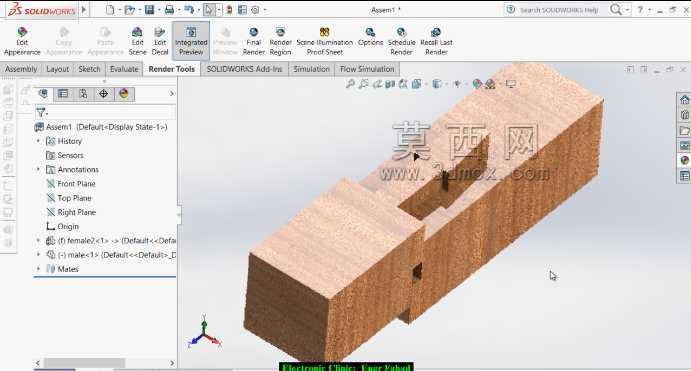
Task: Open the Edit Decal tool
Action: pyautogui.click(x=160, y=41)
